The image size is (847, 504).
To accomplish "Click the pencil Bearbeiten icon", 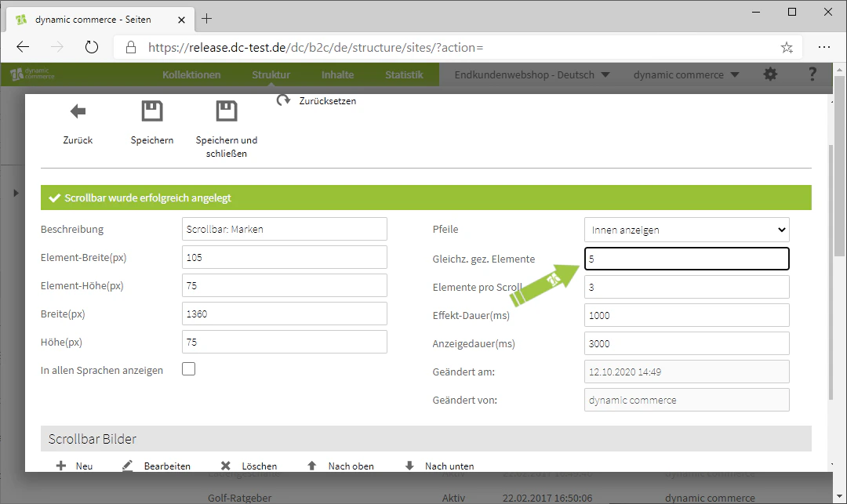I will [127, 466].
